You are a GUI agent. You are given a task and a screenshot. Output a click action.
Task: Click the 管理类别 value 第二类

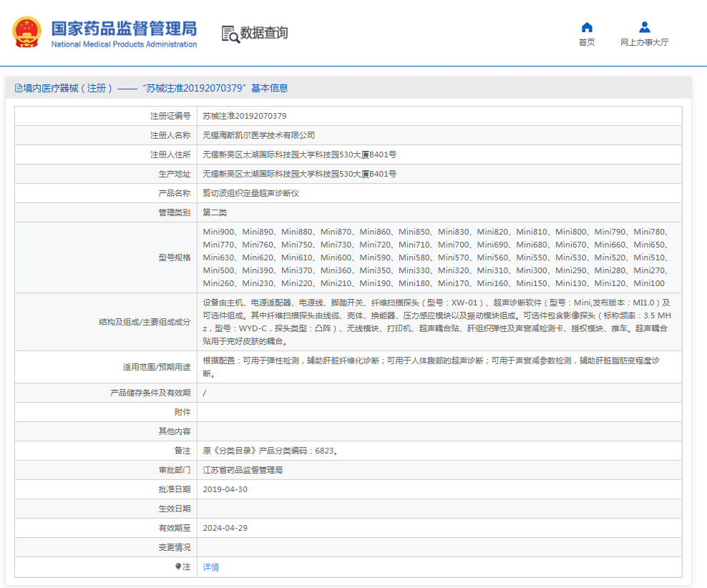pos(215,212)
